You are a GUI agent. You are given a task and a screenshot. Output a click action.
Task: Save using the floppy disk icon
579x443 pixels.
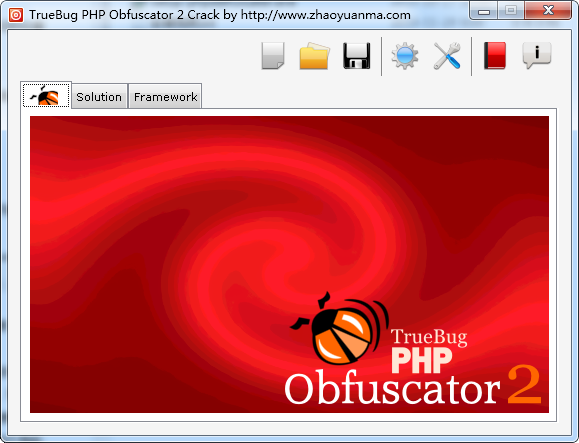pyautogui.click(x=356, y=56)
